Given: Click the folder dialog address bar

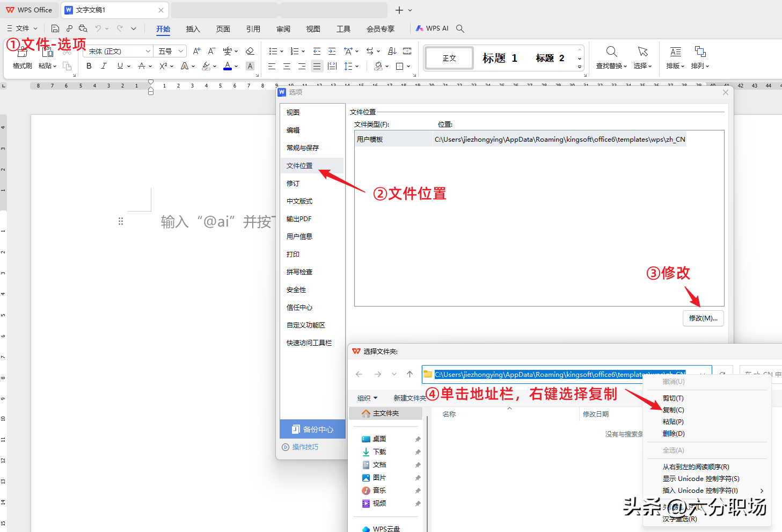Looking at the screenshot, I should [567, 374].
